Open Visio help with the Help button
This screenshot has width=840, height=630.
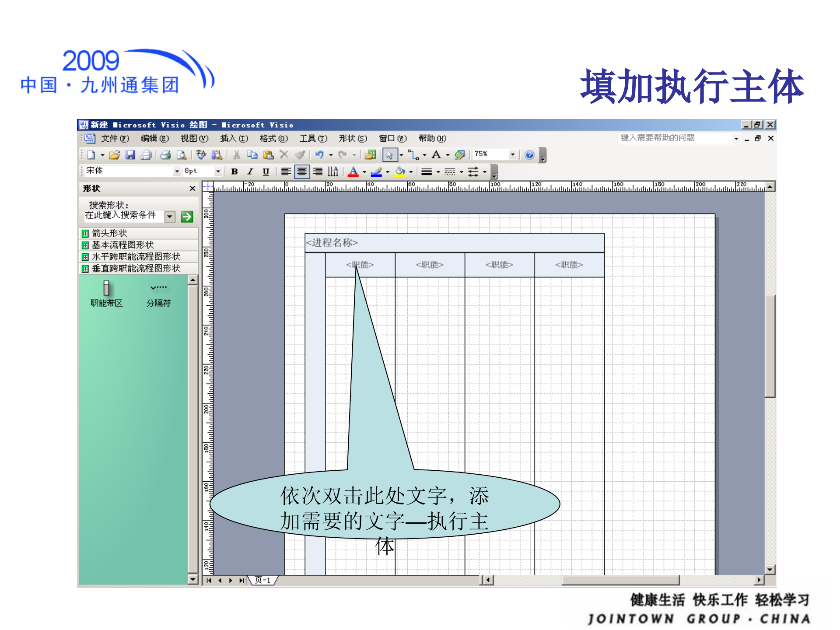(530, 154)
